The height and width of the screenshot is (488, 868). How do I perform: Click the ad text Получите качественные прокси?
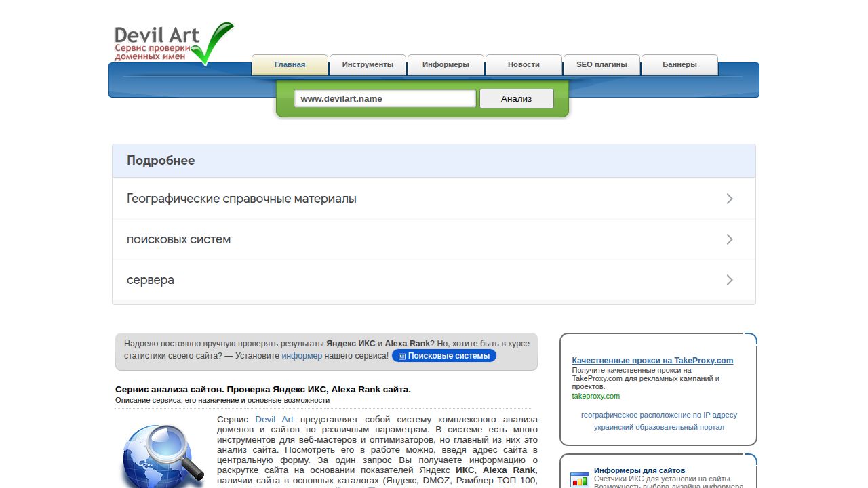click(646, 378)
